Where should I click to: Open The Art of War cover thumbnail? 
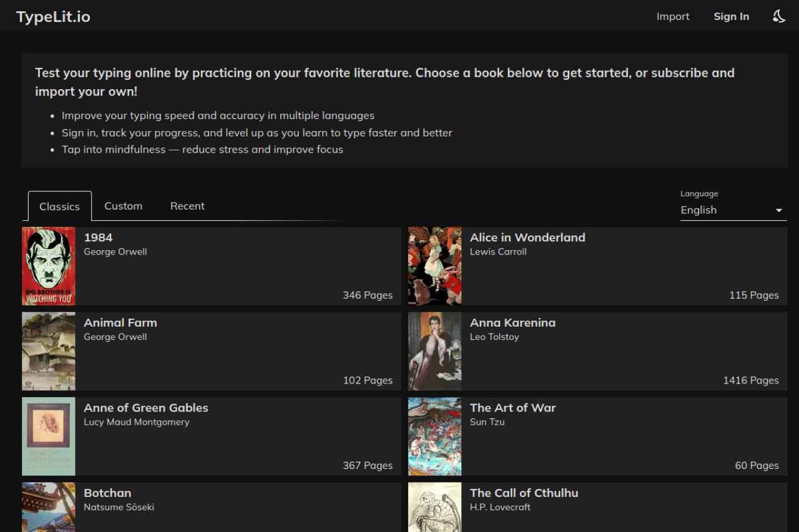point(435,437)
